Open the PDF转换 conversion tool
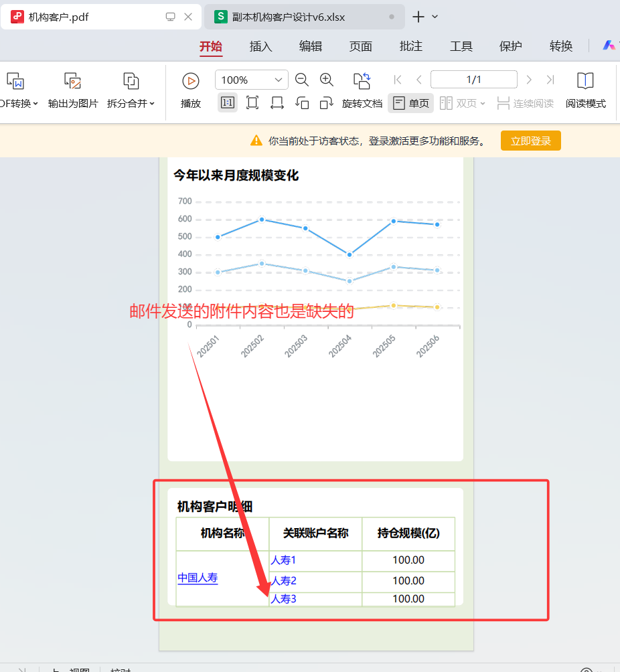Screen dimensions: 620x672 click(17, 90)
